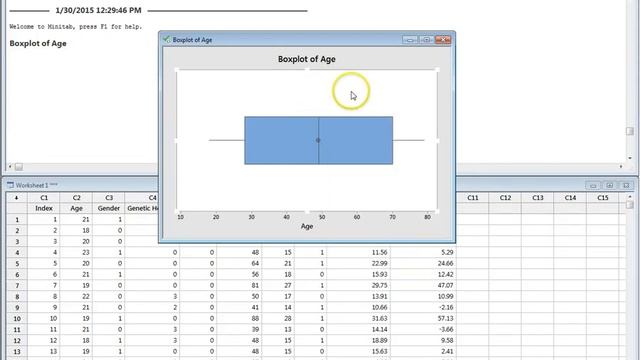Click the cell with value 81 in row 7

[239, 285]
